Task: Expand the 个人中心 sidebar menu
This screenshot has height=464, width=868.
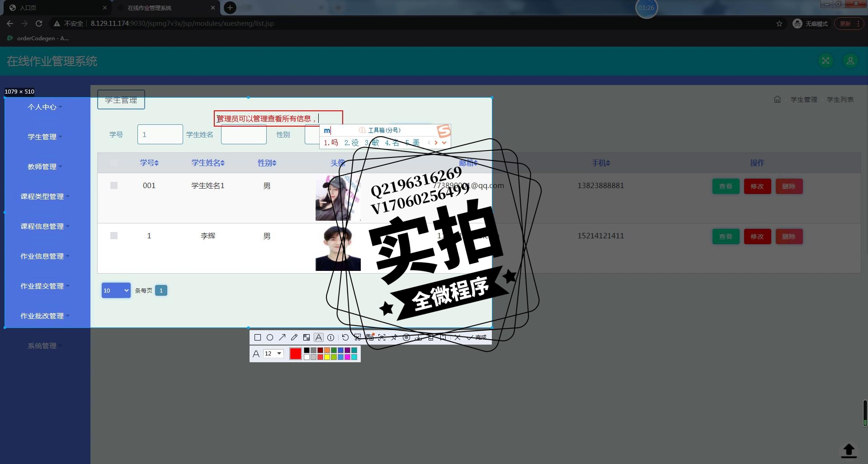Action: pyautogui.click(x=45, y=107)
